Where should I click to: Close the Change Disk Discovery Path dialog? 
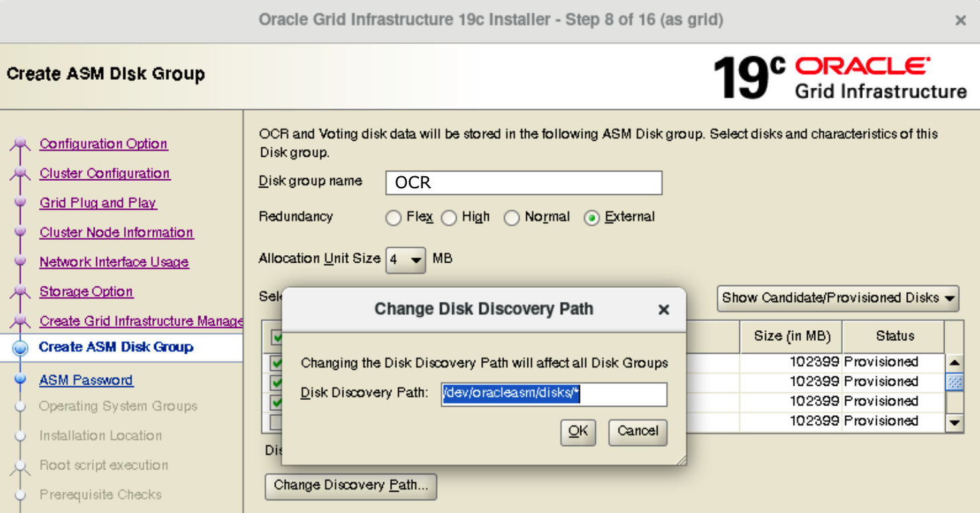tap(664, 309)
